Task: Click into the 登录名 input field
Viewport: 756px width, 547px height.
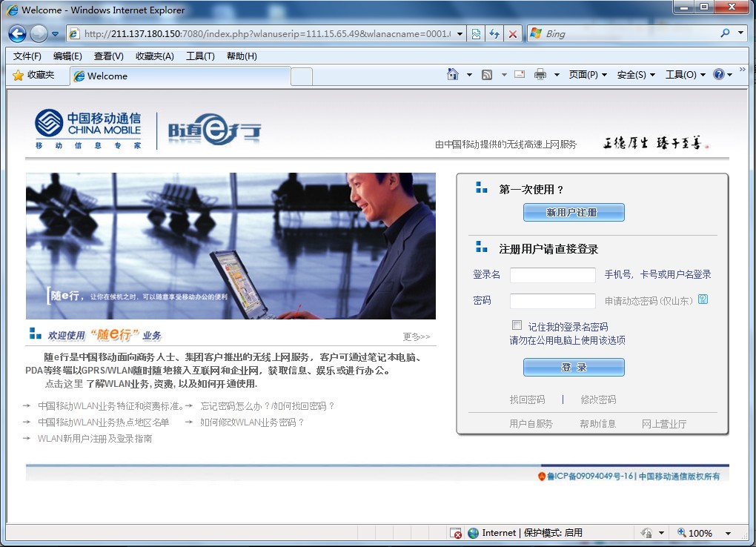Action: tap(552, 275)
